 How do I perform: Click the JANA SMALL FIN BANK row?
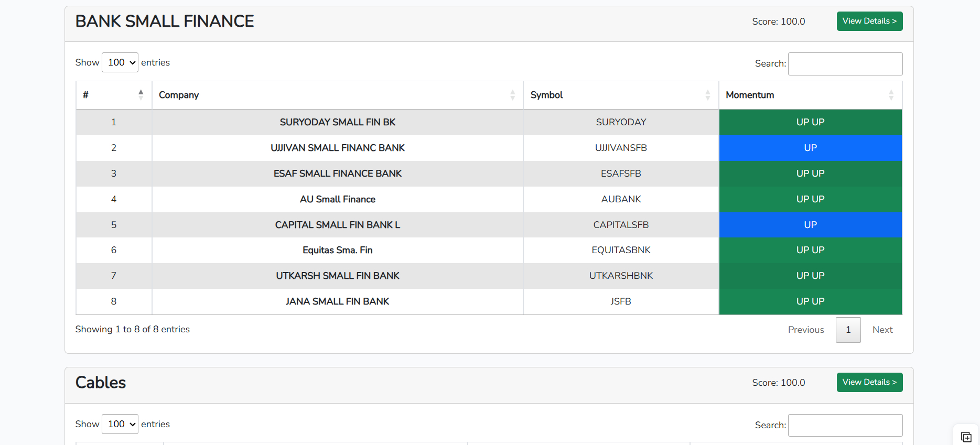pos(489,301)
